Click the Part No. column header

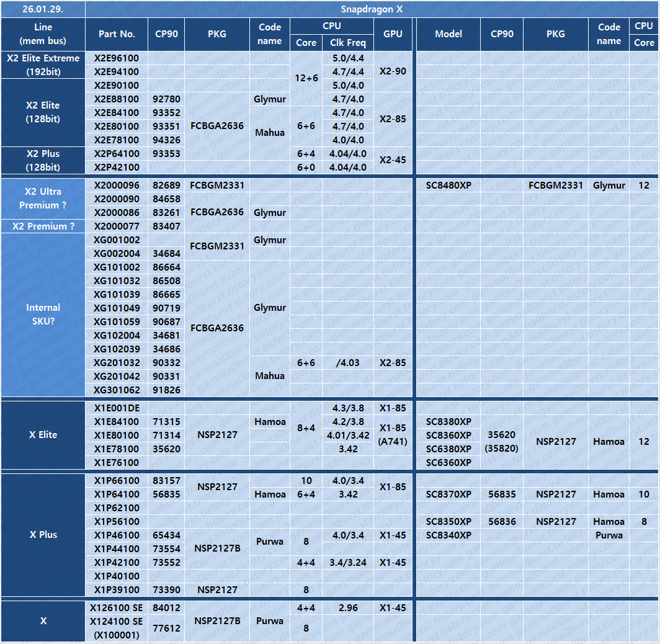(x=117, y=34)
